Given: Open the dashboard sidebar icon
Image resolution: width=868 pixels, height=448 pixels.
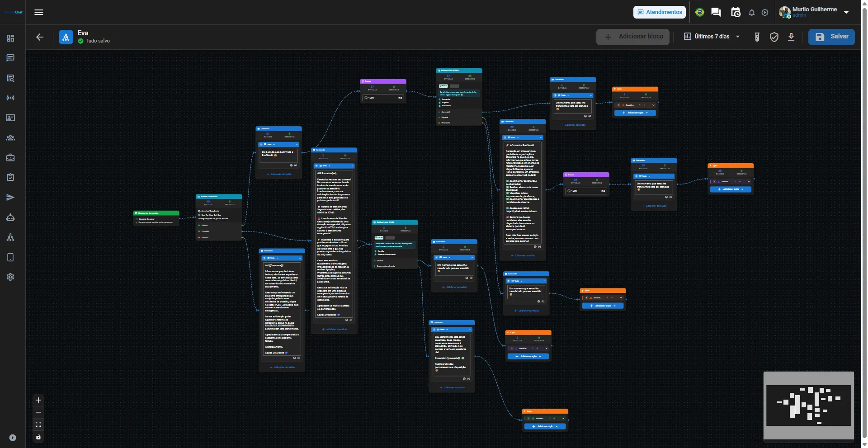Looking at the screenshot, I should [10, 38].
